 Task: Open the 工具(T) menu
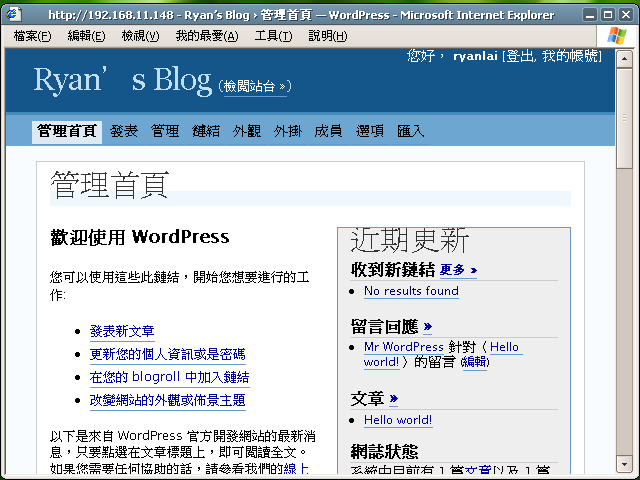[x=273, y=36]
